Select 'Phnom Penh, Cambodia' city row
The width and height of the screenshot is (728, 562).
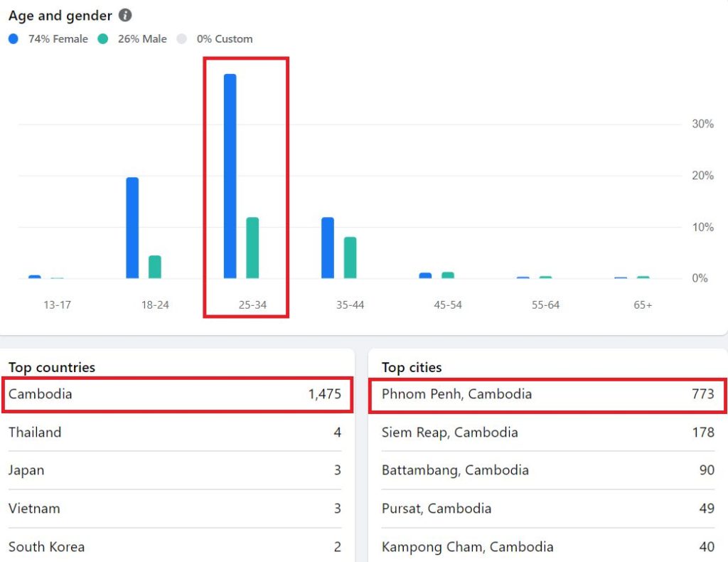point(548,394)
